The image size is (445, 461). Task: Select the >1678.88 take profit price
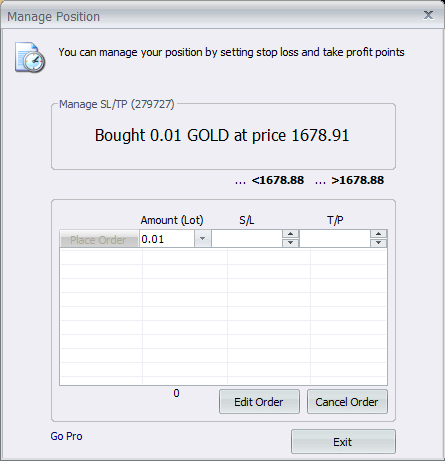[358, 180]
